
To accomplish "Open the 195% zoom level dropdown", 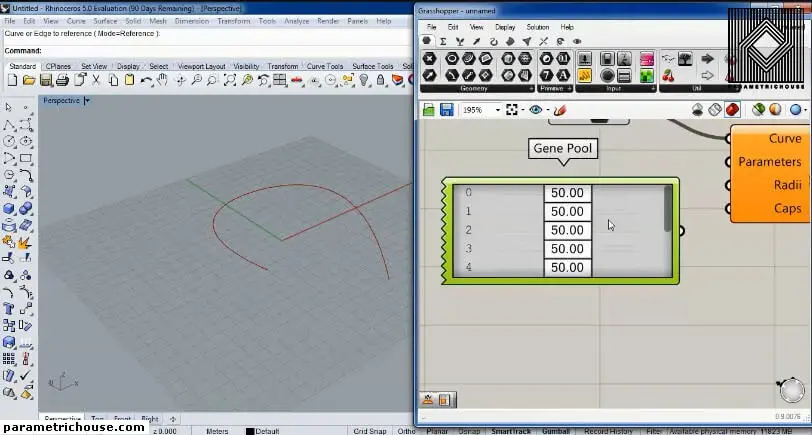I will pos(496,110).
